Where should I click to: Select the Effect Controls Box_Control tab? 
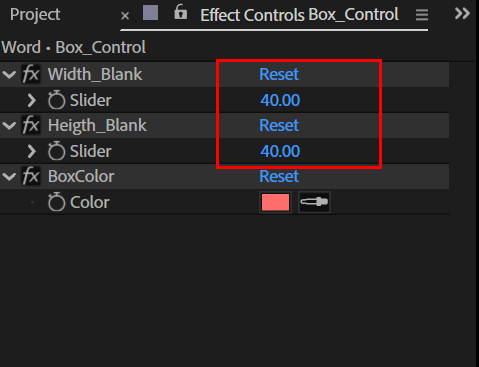pyautogui.click(x=299, y=15)
